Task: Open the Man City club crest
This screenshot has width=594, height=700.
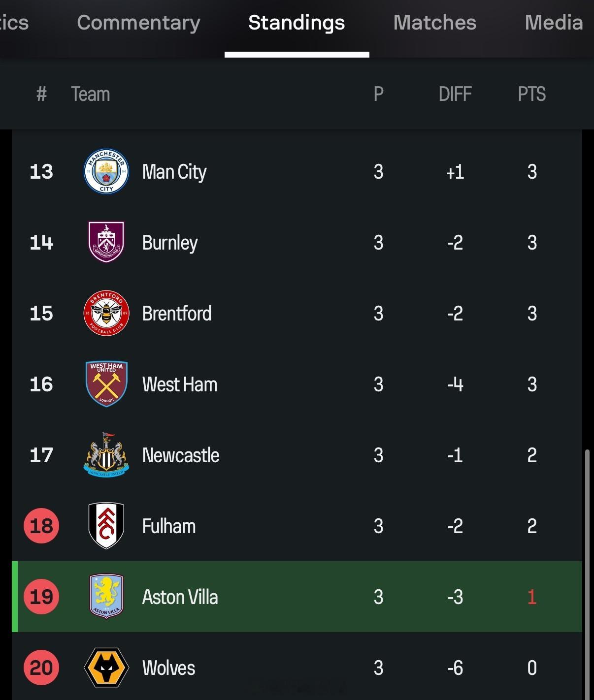Action: [106, 172]
